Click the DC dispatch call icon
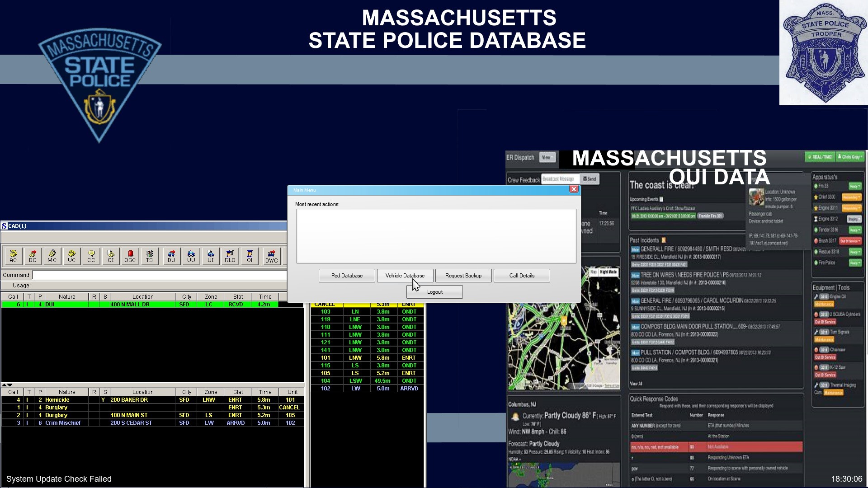 pyautogui.click(x=33, y=256)
